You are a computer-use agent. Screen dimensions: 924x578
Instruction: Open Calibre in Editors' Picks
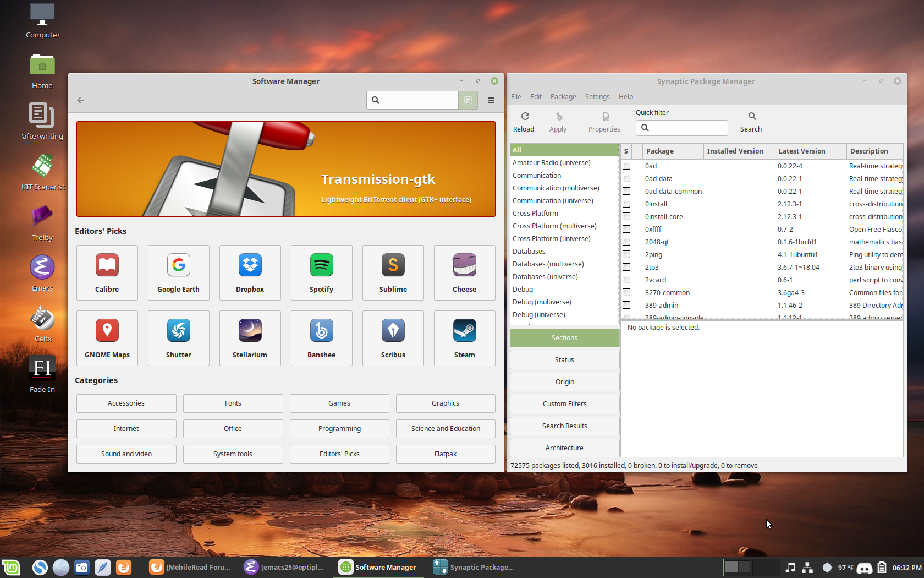(107, 272)
